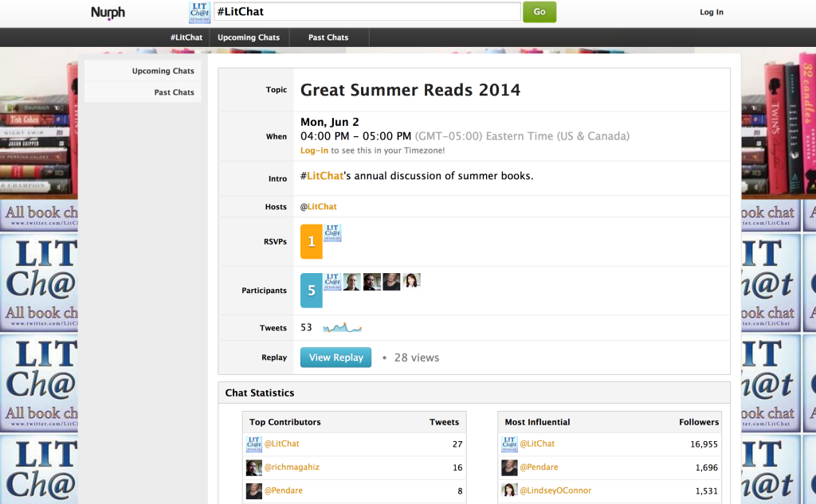The image size is (816, 504).
Task: Open @LitChat link under Top Contributors
Action: [x=281, y=443]
